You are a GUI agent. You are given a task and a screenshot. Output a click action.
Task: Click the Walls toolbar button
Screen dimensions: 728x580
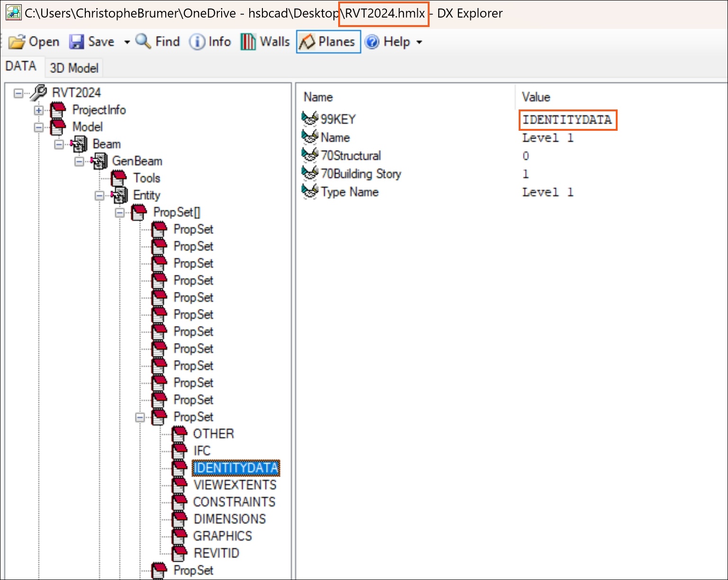[265, 42]
